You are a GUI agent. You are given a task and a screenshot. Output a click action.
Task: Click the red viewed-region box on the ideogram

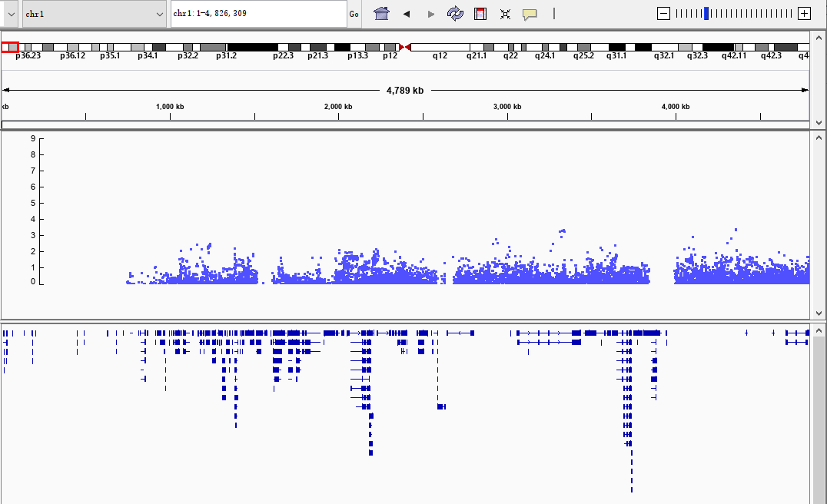click(10, 48)
